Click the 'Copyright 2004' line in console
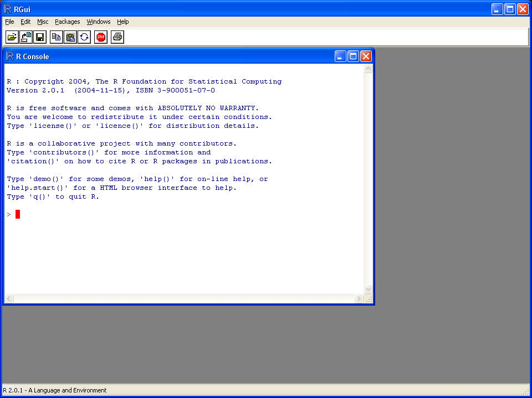This screenshot has width=532, height=398. 144,82
